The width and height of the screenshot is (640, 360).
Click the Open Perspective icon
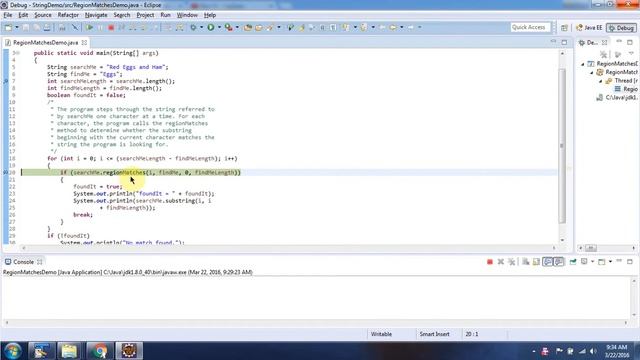pos(564,28)
